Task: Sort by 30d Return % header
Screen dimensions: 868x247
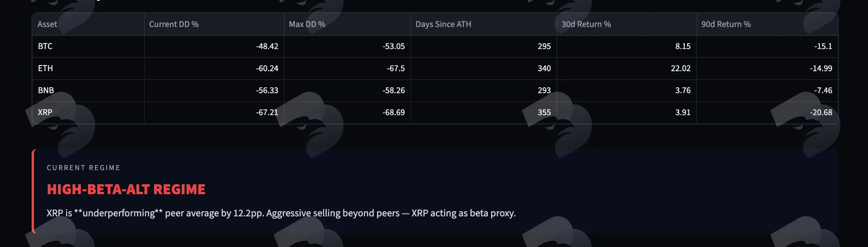Action: [x=626, y=24]
